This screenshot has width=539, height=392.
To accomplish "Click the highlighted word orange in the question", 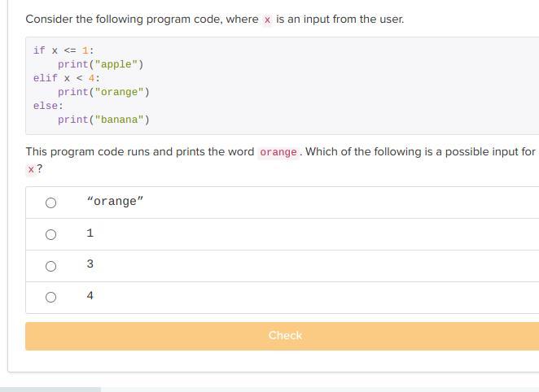I will (278, 152).
